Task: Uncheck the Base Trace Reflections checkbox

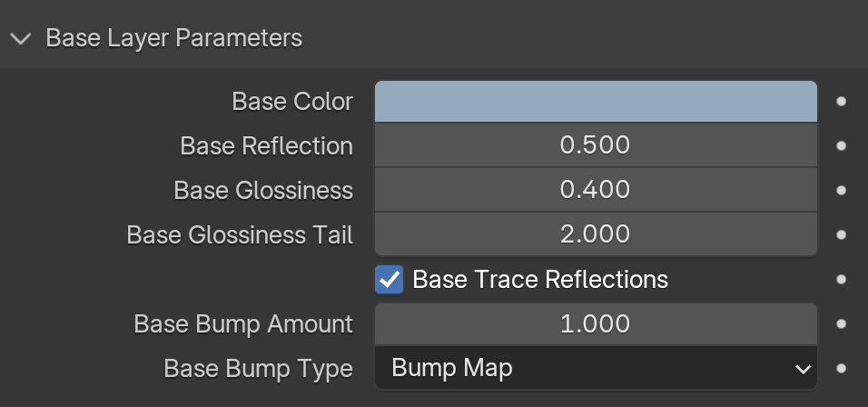Action: coord(390,279)
